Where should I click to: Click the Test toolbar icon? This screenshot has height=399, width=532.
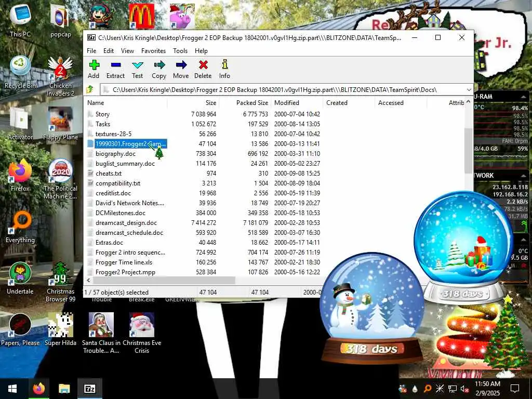pos(137,69)
